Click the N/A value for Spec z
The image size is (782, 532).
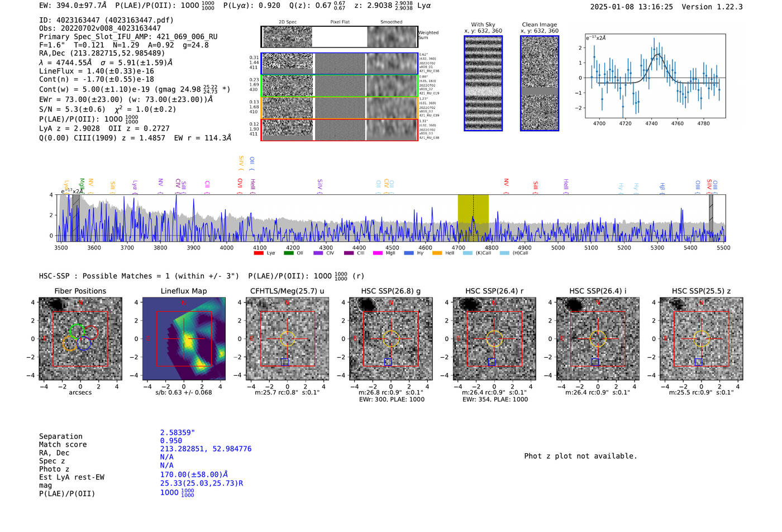click(x=167, y=457)
